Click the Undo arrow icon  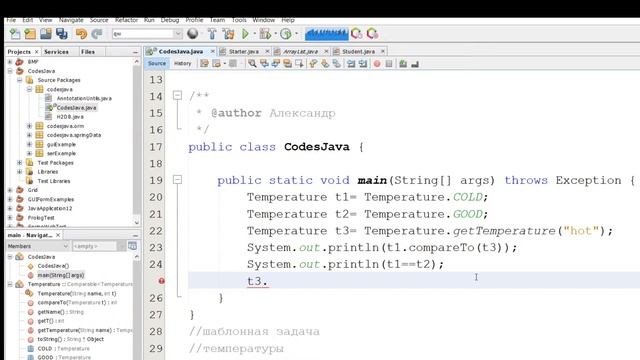pyautogui.click(x=81, y=34)
